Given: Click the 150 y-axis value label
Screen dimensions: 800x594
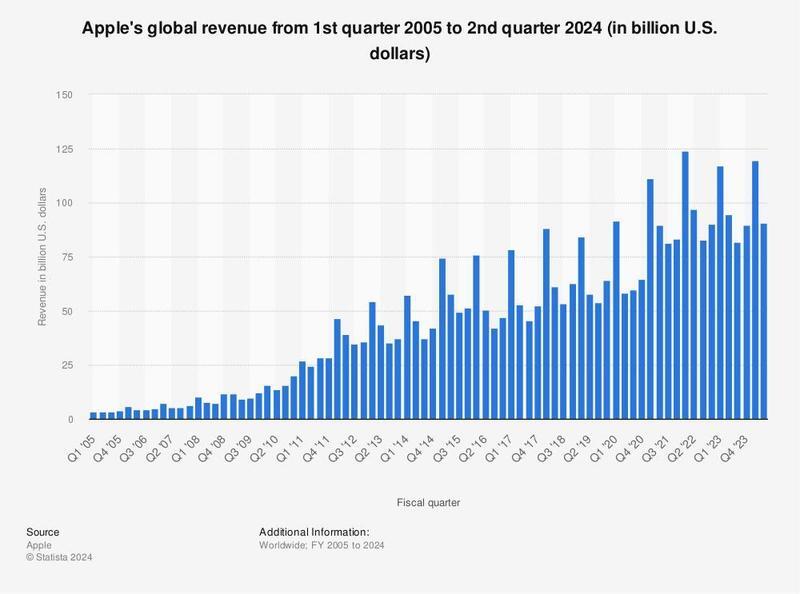Looking at the screenshot, I should [x=65, y=95].
